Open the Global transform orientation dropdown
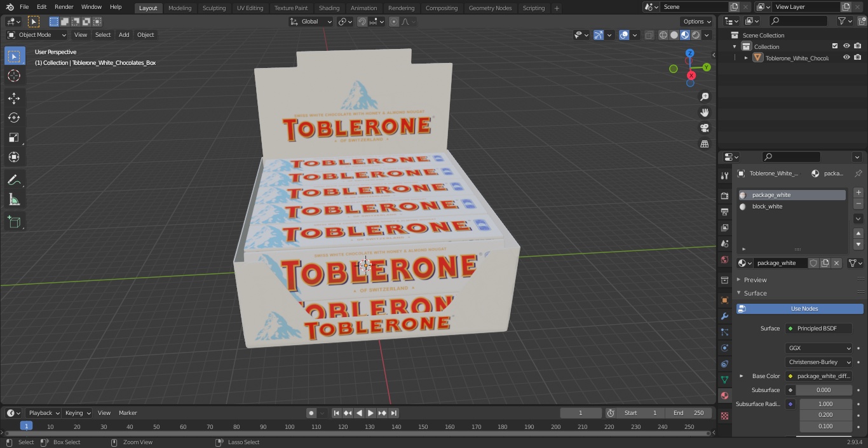Screen dimensions: 868x448 click(x=311, y=22)
